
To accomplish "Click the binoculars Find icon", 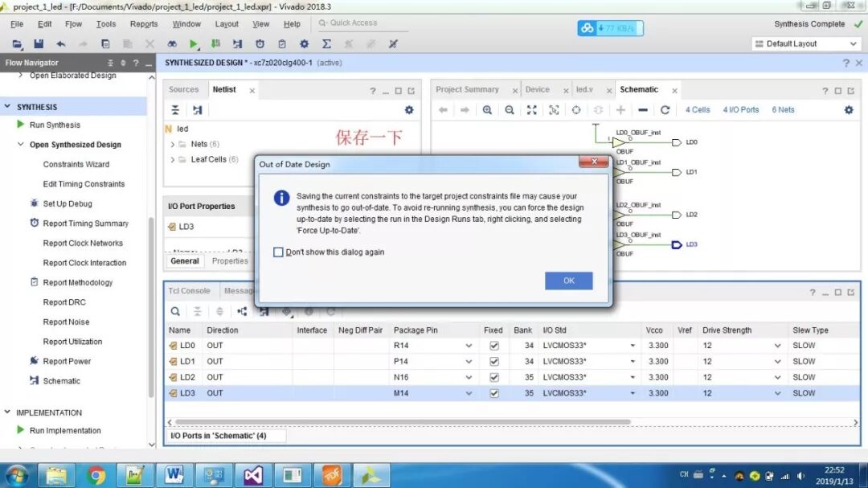I will [172, 43].
